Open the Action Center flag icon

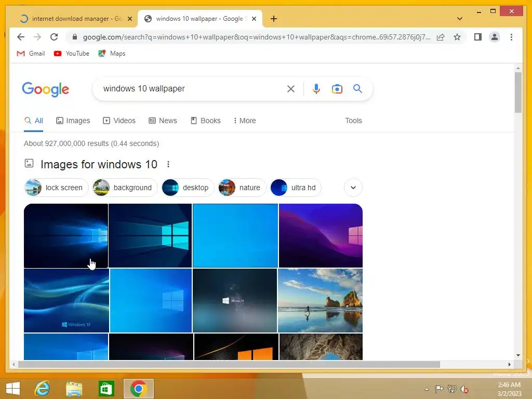(439, 389)
